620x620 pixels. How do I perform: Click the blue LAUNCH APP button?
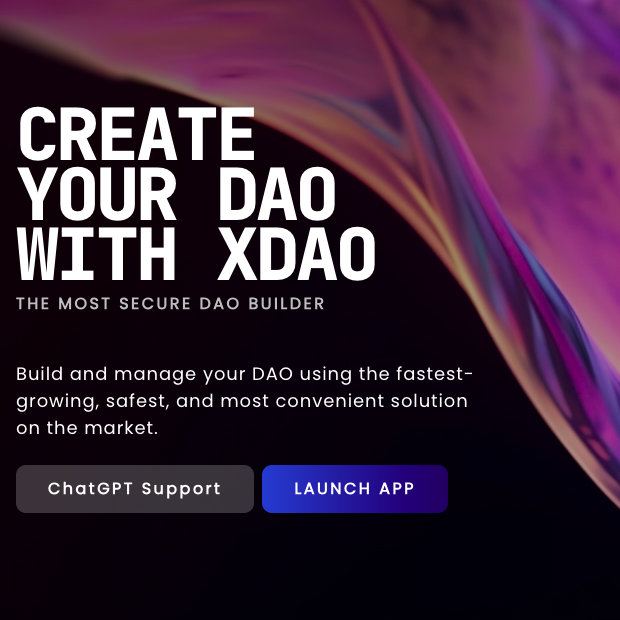coord(355,489)
